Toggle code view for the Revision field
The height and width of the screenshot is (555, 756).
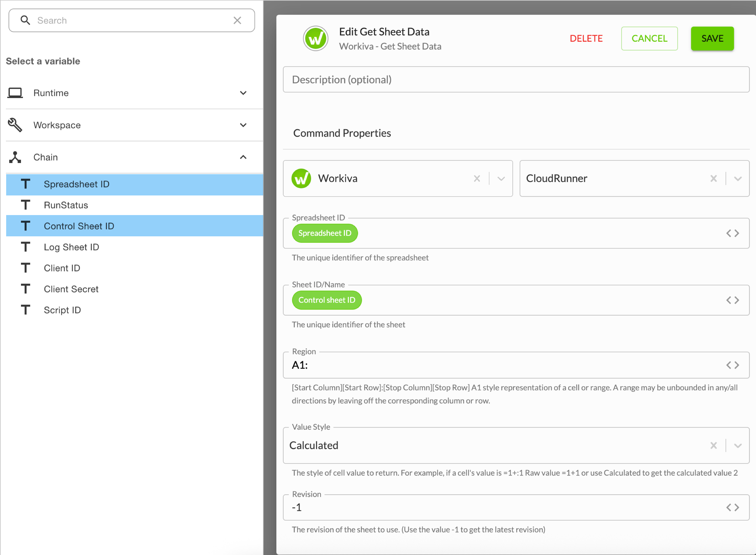click(x=732, y=508)
